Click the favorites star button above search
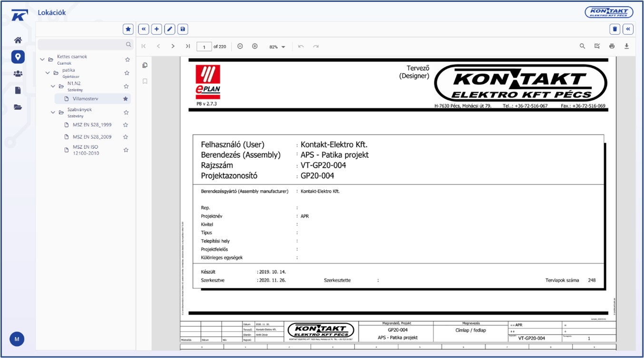Image resolution: width=644 pixels, height=358 pixels. (128, 29)
